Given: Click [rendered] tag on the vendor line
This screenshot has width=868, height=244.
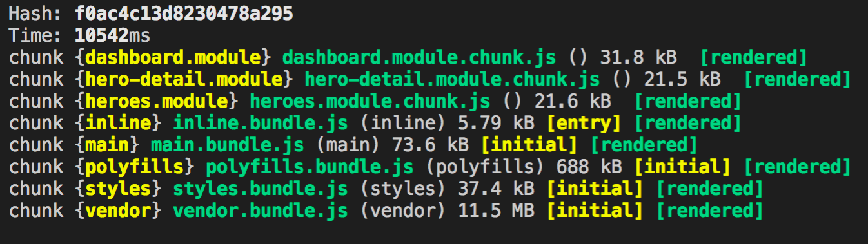Looking at the screenshot, I should 709,211.
